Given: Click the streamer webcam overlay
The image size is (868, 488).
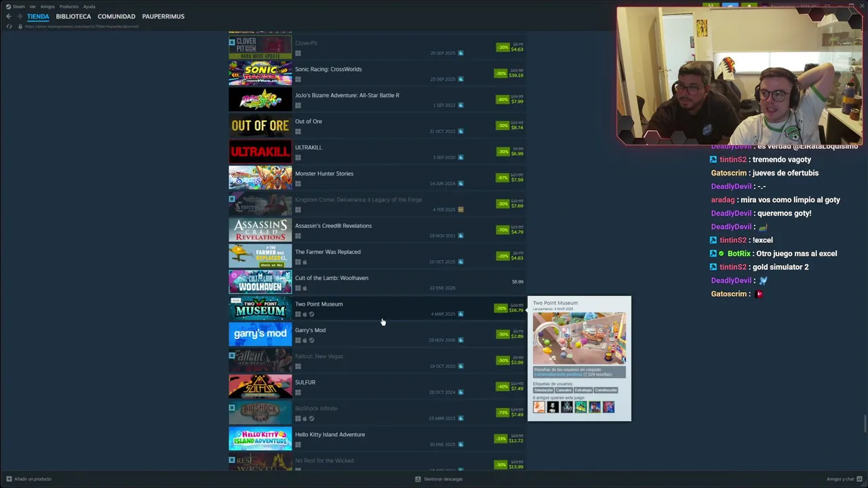Looking at the screenshot, I should point(739,76).
